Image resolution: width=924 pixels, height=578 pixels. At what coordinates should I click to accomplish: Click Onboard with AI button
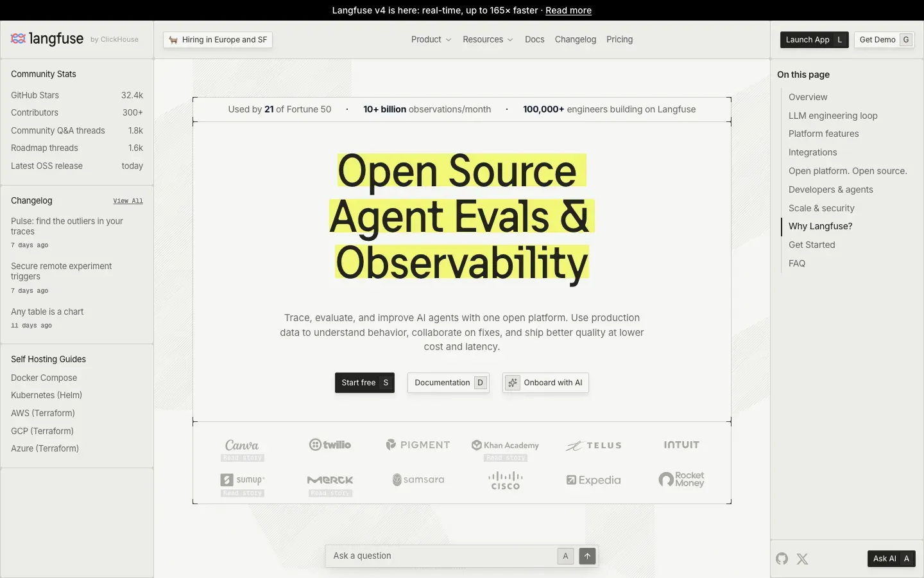(x=545, y=383)
